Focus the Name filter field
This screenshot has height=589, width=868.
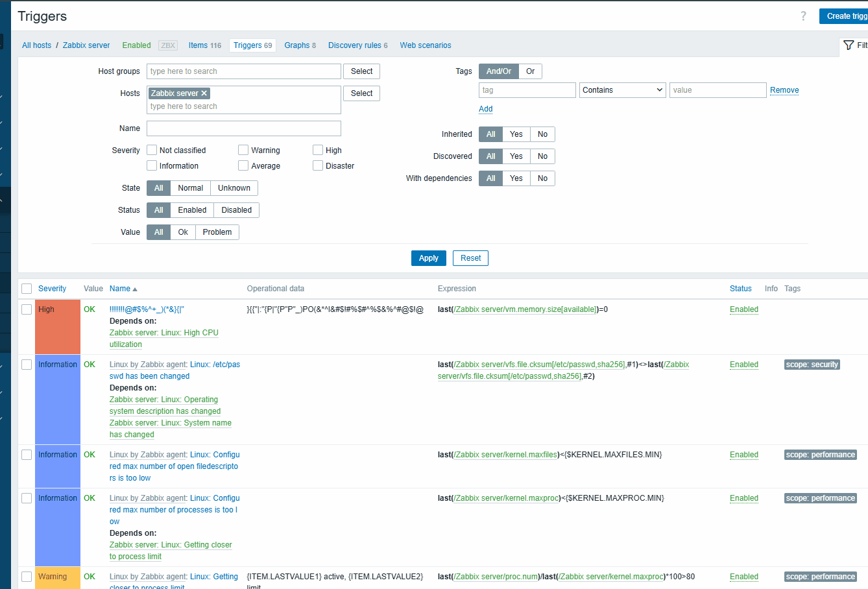244,128
